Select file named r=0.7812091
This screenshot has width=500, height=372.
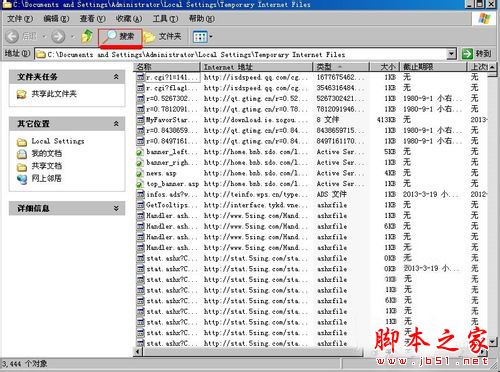pos(172,109)
